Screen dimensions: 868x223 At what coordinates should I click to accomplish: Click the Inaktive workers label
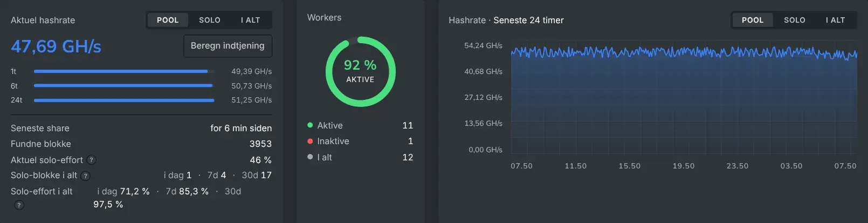click(x=333, y=141)
